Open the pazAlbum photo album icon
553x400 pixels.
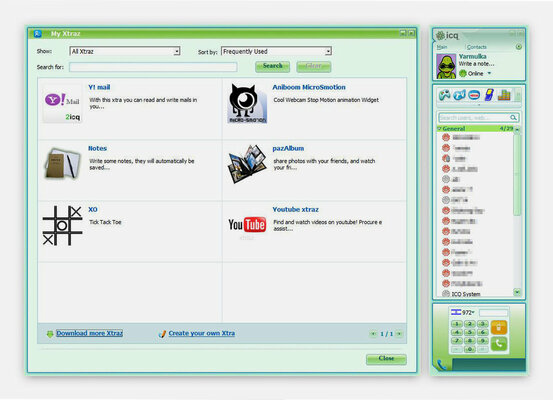[247, 164]
